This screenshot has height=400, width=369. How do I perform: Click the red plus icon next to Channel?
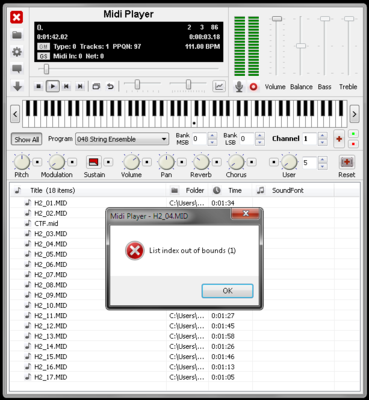(x=339, y=139)
